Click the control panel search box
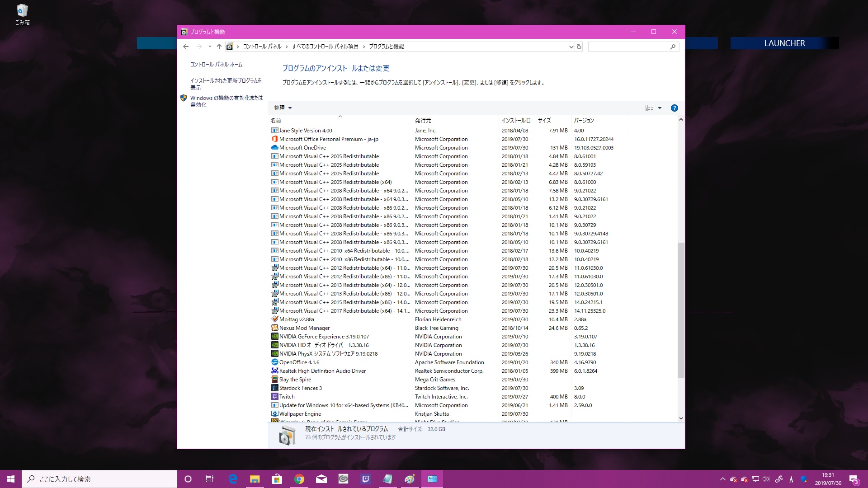This screenshot has height=488, width=868. (x=628, y=47)
